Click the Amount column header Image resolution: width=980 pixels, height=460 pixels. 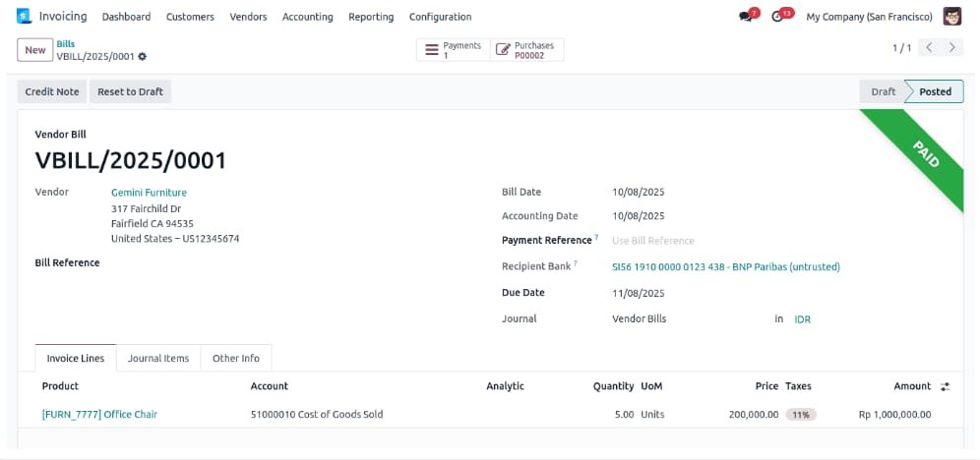(x=912, y=386)
